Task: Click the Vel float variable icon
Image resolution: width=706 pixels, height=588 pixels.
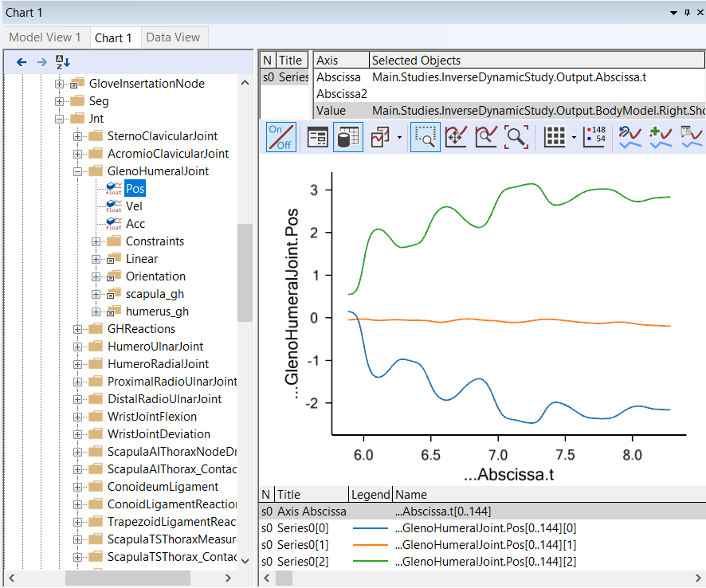Action: point(114,206)
